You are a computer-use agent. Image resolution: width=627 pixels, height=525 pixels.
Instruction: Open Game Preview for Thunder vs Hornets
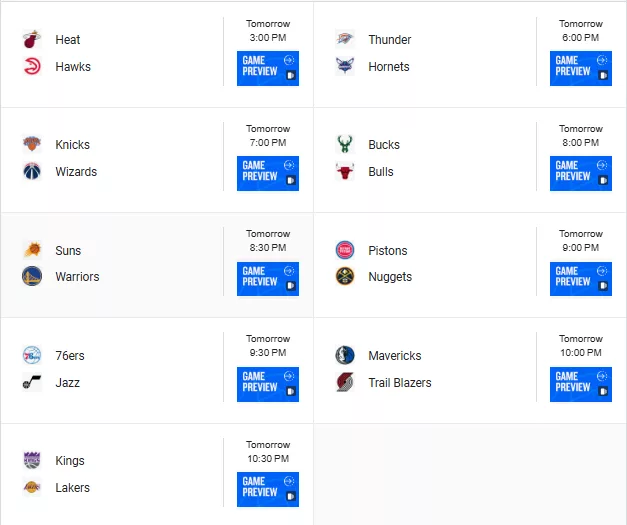click(x=581, y=68)
